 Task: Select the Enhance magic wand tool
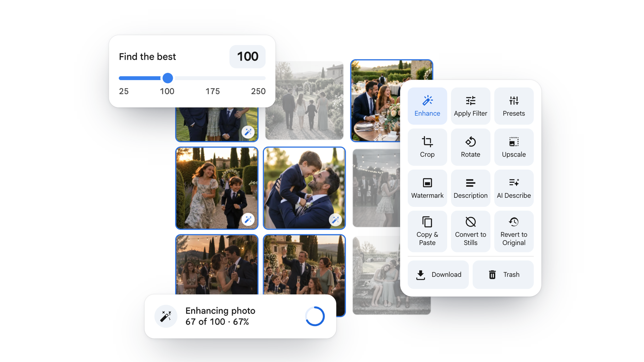[x=427, y=106]
